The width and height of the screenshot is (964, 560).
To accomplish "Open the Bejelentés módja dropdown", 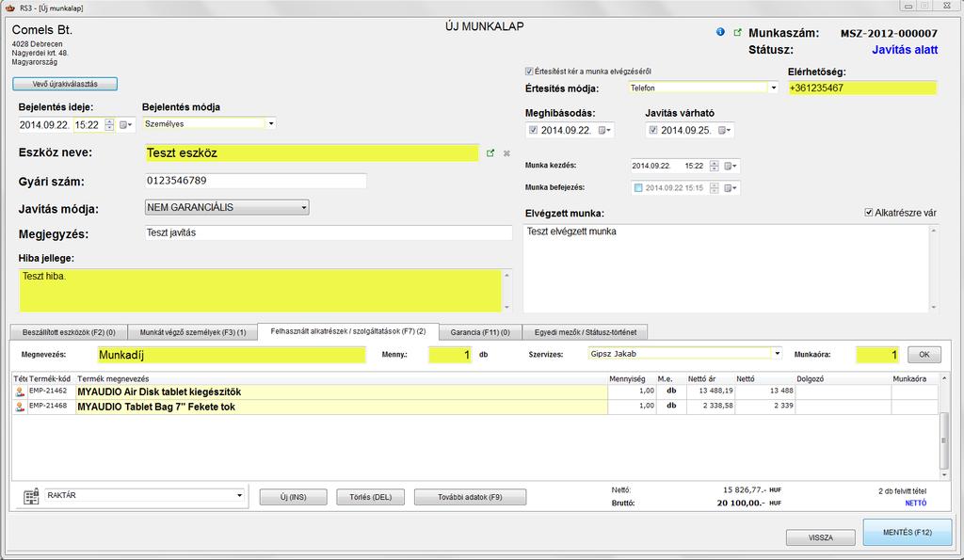I will [x=271, y=123].
